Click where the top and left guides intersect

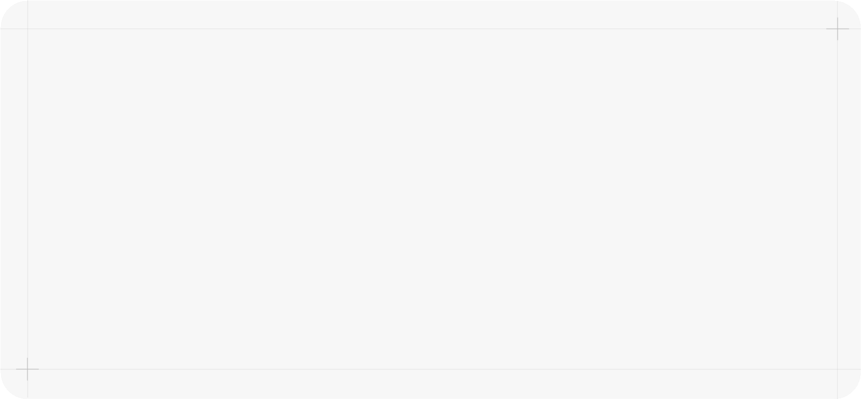point(27,29)
